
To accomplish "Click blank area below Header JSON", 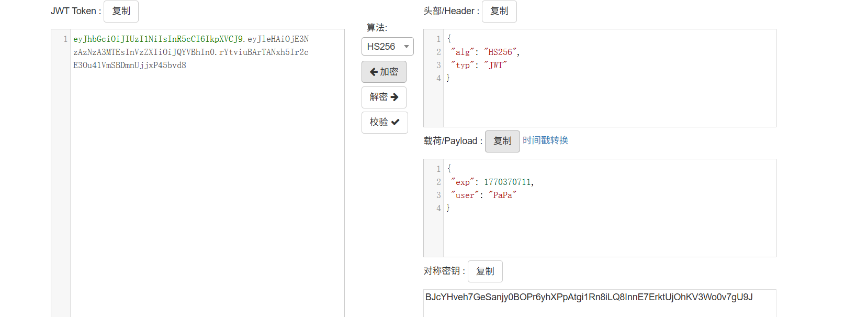I will pyautogui.click(x=607, y=107).
